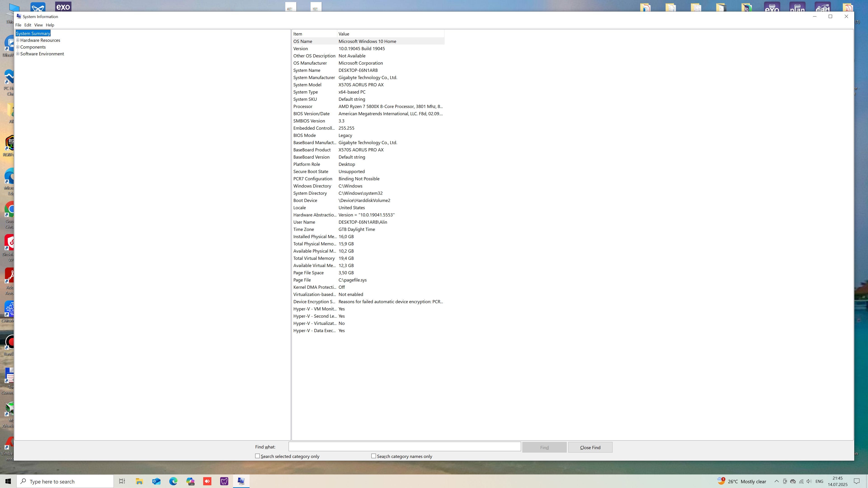
Task: Select the butterfly desktop icon at top left
Action: 38,7
